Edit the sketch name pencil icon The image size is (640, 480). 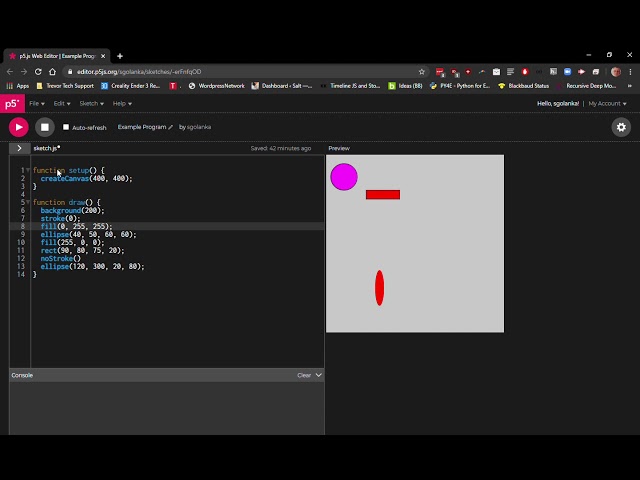(x=171, y=127)
